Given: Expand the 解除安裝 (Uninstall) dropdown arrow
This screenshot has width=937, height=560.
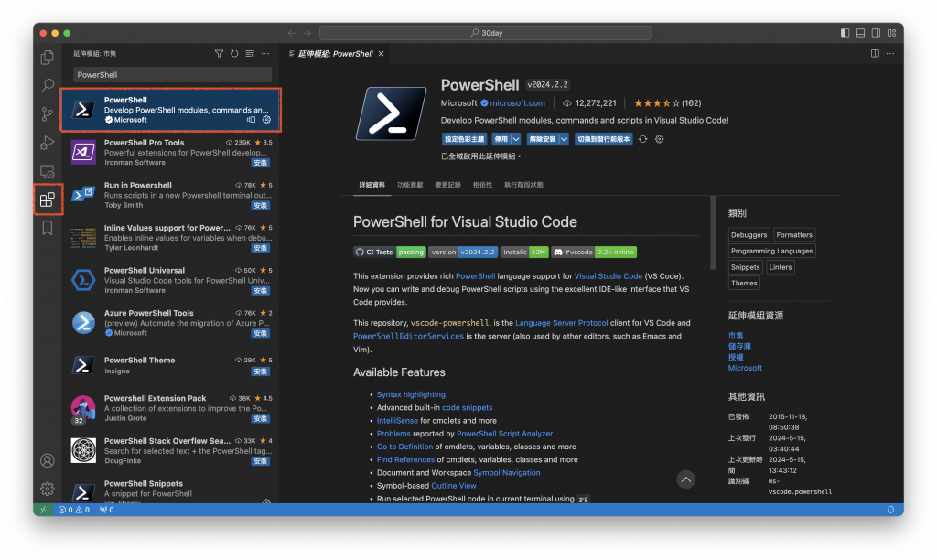Looking at the screenshot, I should [x=564, y=139].
